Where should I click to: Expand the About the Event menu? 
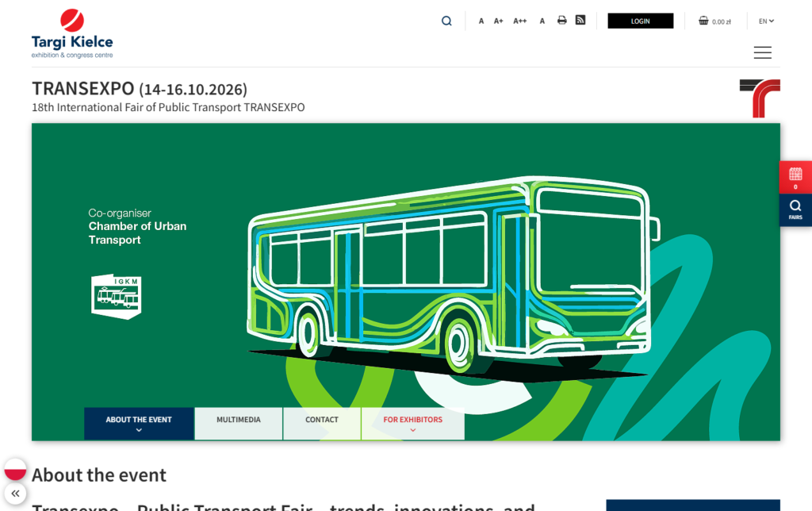(x=139, y=424)
